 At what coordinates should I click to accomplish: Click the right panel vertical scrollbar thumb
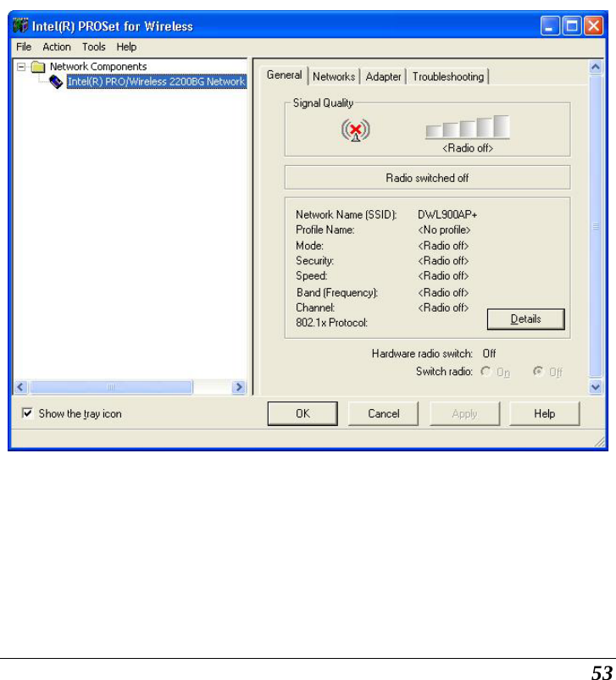click(x=596, y=226)
